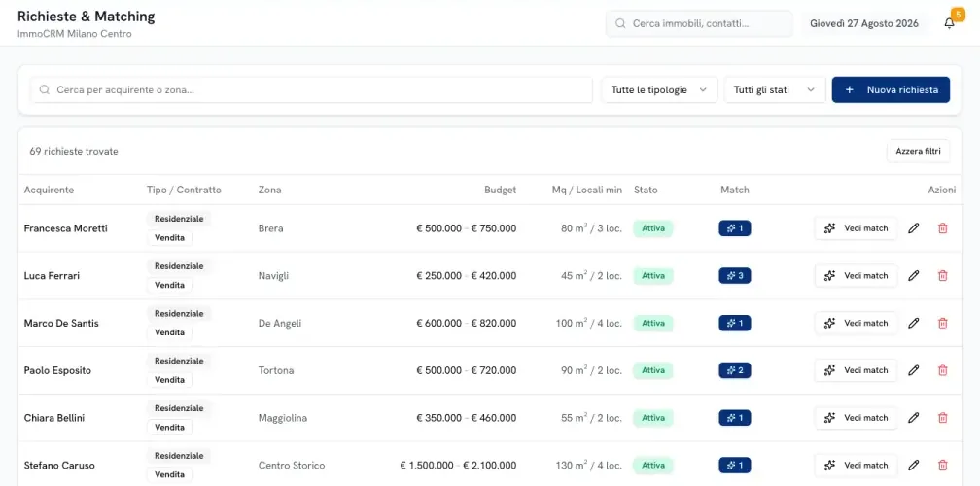Select the name Marco De Santis
Viewport: 980px width, 486px height.
[x=61, y=323]
